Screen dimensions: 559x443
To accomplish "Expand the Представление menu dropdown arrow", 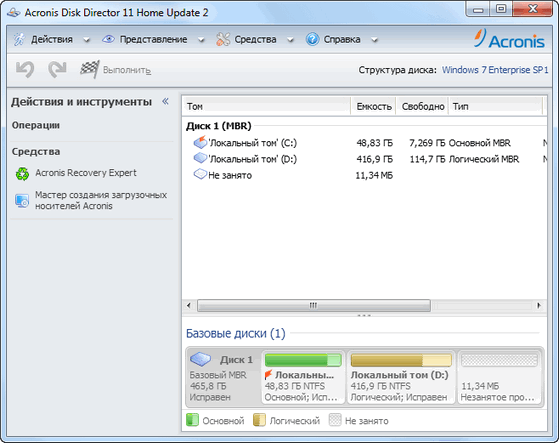I will pos(201,40).
